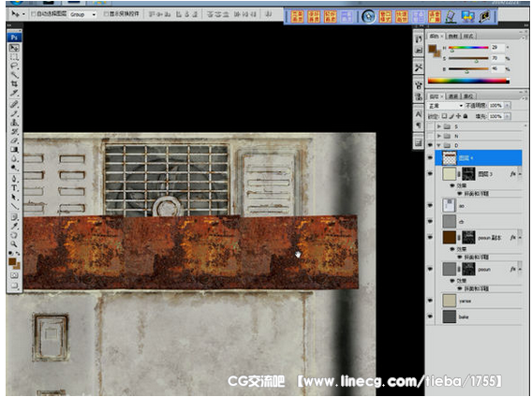Viewport: 532px width, 397px height.
Task: Expand the S layer group
Action: 439,126
